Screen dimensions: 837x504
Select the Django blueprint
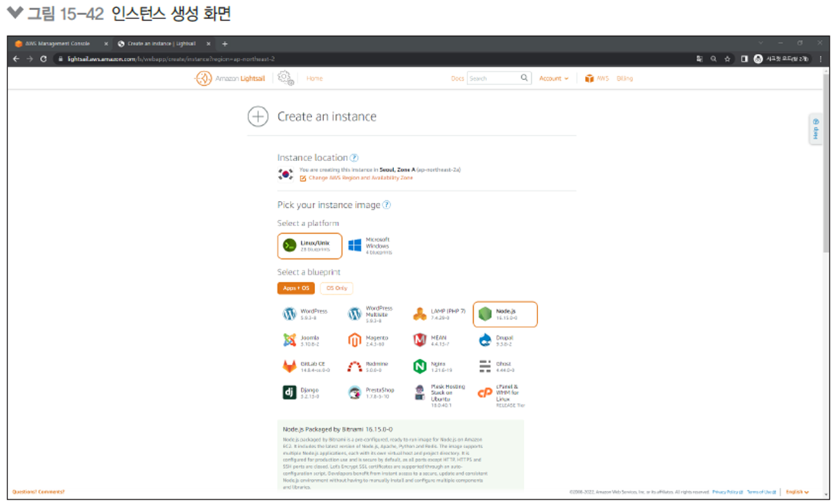(301, 393)
